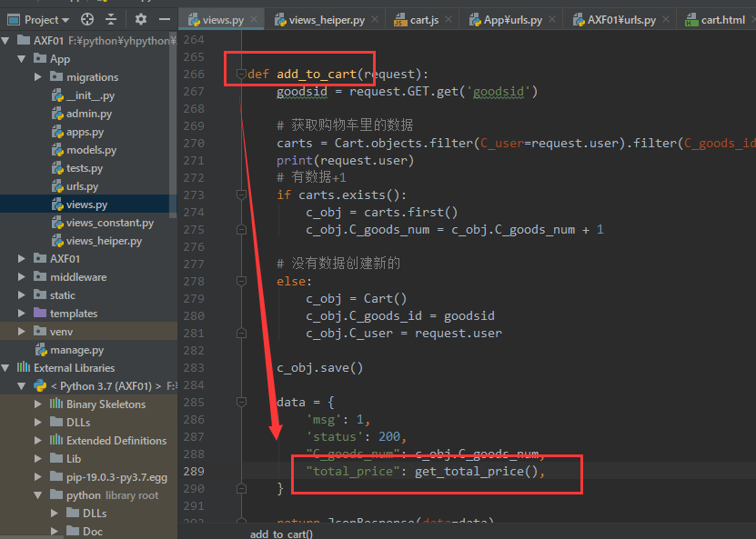
Task: Select __init__.py in the project tree
Action: tap(90, 95)
